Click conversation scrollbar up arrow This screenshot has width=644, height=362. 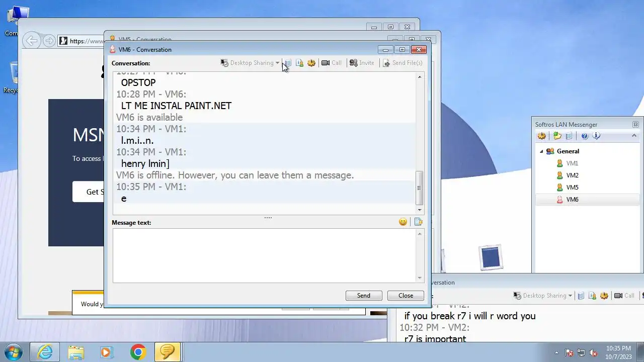pyautogui.click(x=420, y=77)
